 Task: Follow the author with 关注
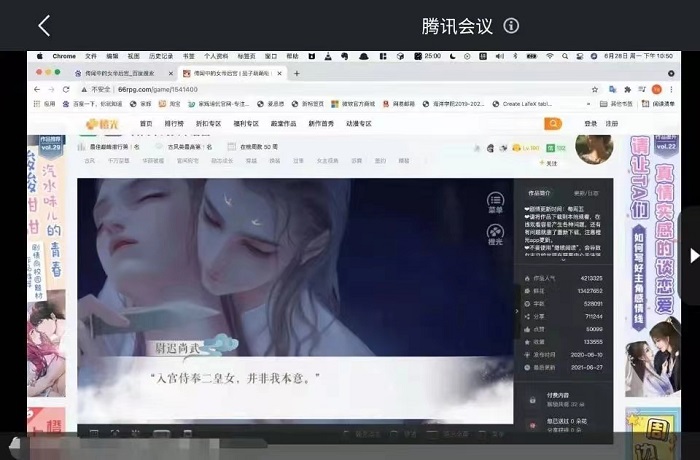click(549, 163)
